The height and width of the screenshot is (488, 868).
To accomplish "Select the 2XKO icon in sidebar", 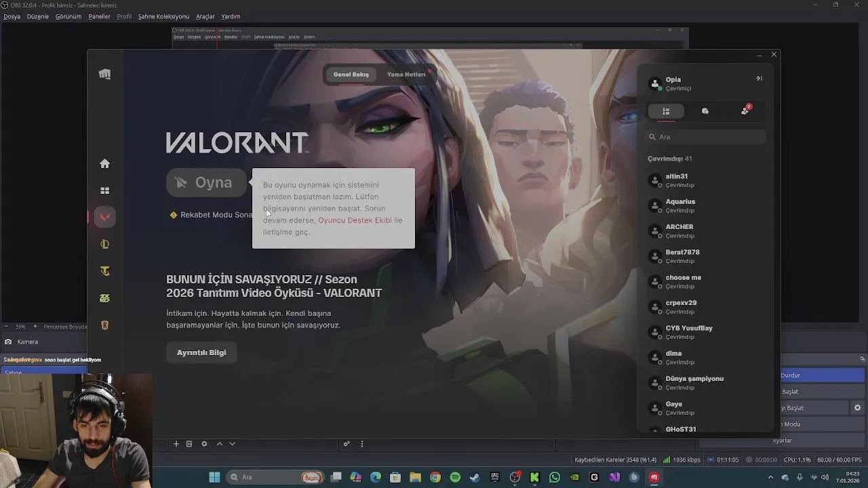I will pyautogui.click(x=104, y=298).
